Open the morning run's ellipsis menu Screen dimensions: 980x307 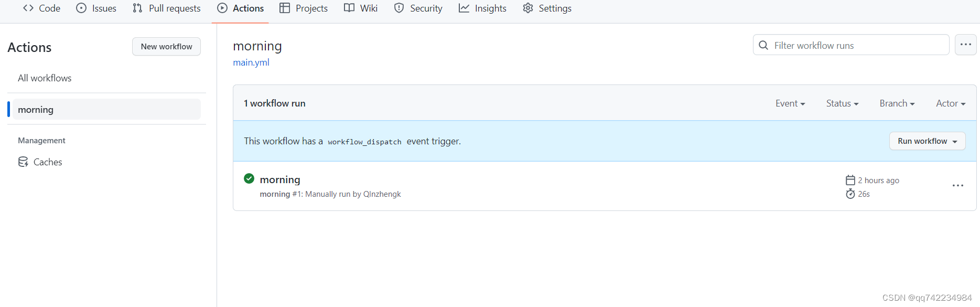(957, 186)
